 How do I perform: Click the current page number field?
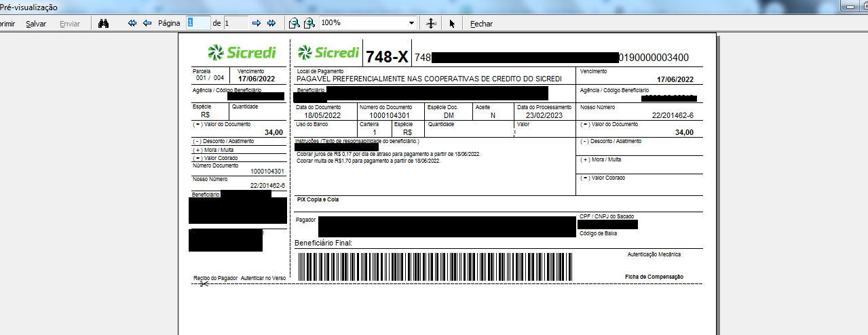tap(199, 23)
